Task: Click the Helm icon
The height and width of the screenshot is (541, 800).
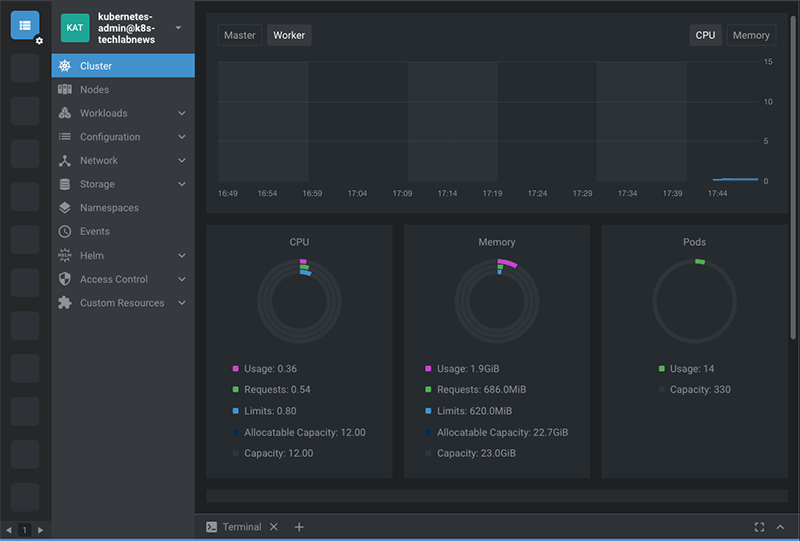Action: tap(65, 256)
